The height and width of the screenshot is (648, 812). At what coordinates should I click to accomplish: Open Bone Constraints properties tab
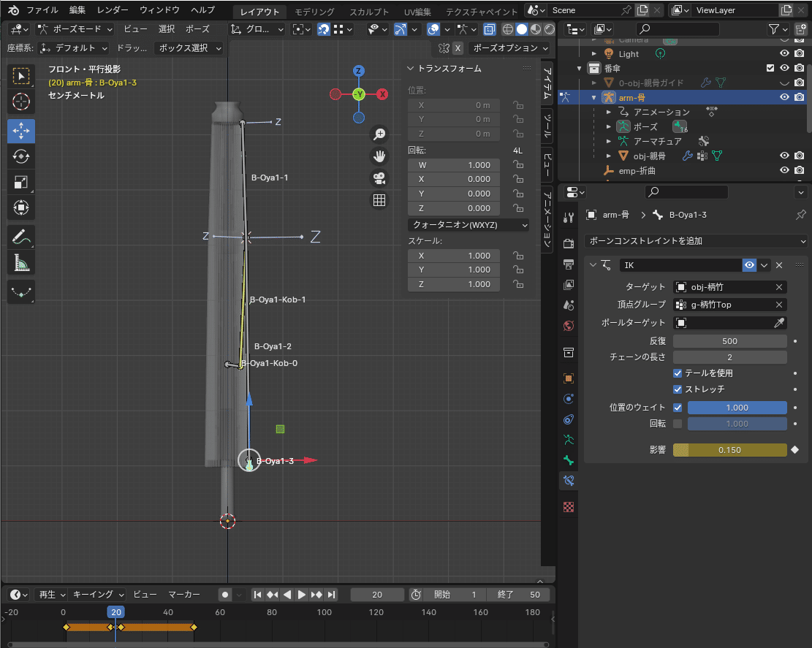[x=569, y=480]
